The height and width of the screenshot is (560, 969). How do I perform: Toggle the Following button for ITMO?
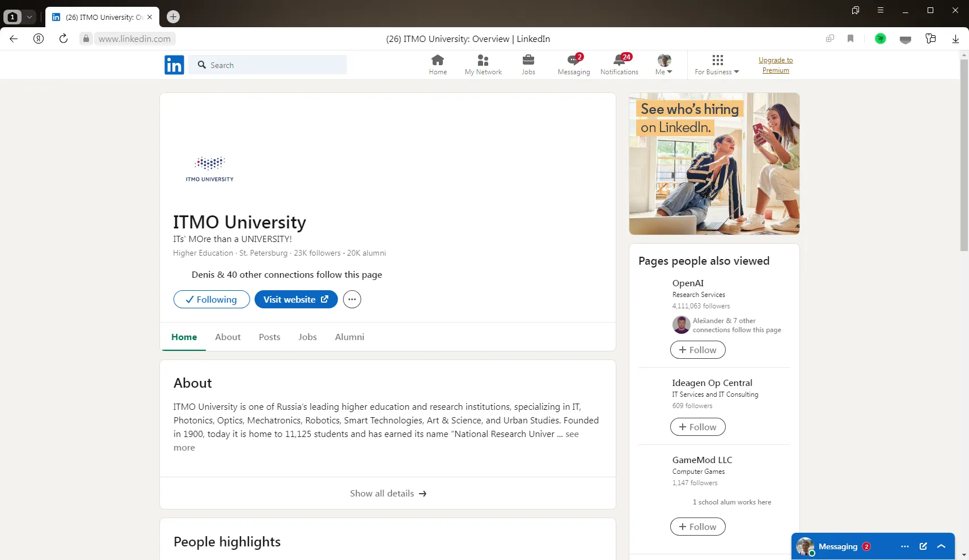coord(211,299)
